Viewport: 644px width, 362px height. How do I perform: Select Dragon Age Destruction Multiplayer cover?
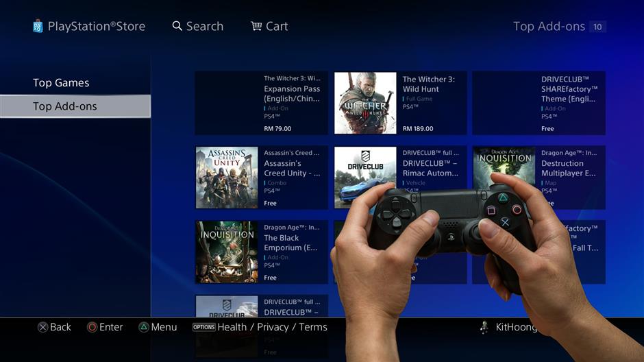504,165
